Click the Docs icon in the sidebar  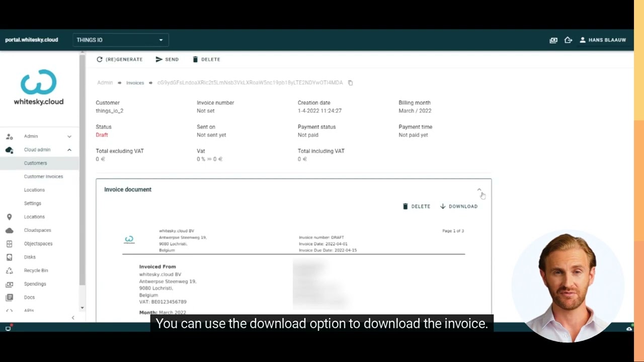(9, 297)
